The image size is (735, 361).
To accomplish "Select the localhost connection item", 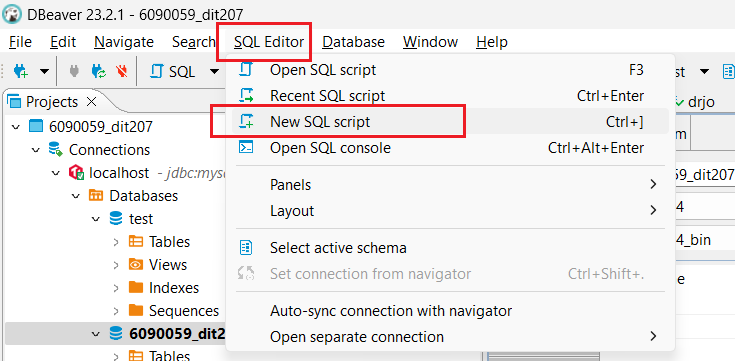I will 119,173.
